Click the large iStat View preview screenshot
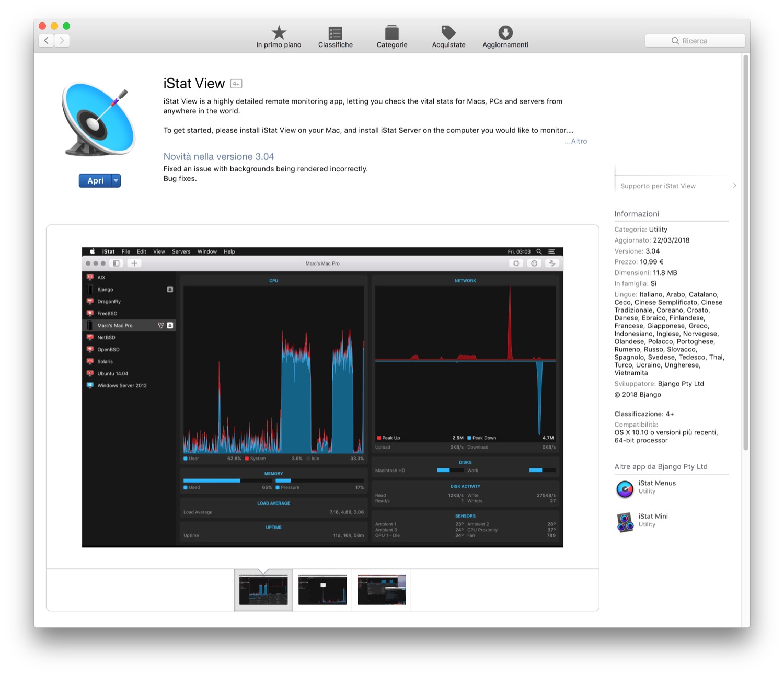This screenshot has height=676, width=784. [322, 397]
